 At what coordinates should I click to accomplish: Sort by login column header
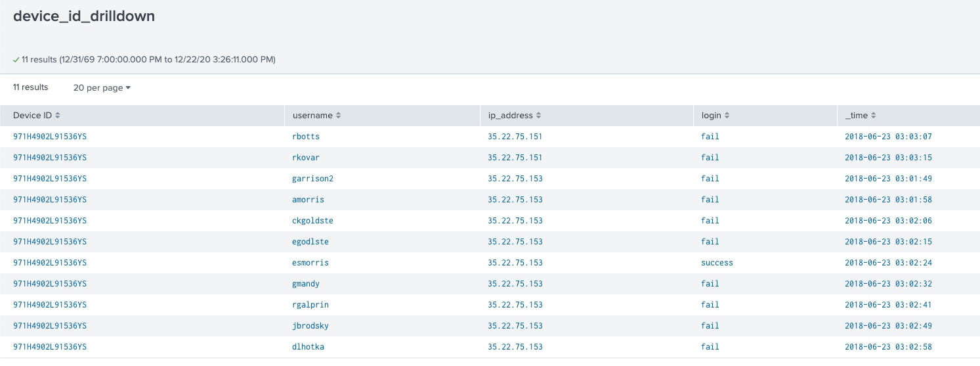715,116
